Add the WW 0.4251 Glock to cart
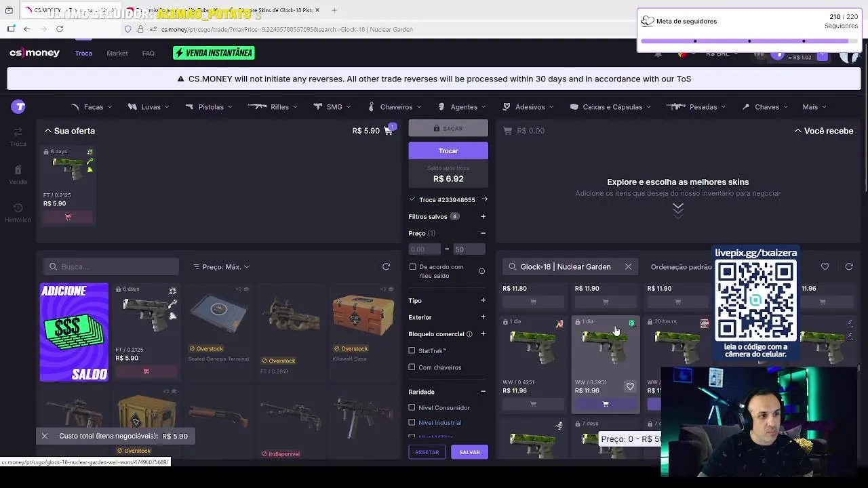The width and height of the screenshot is (868, 488). tap(533, 405)
